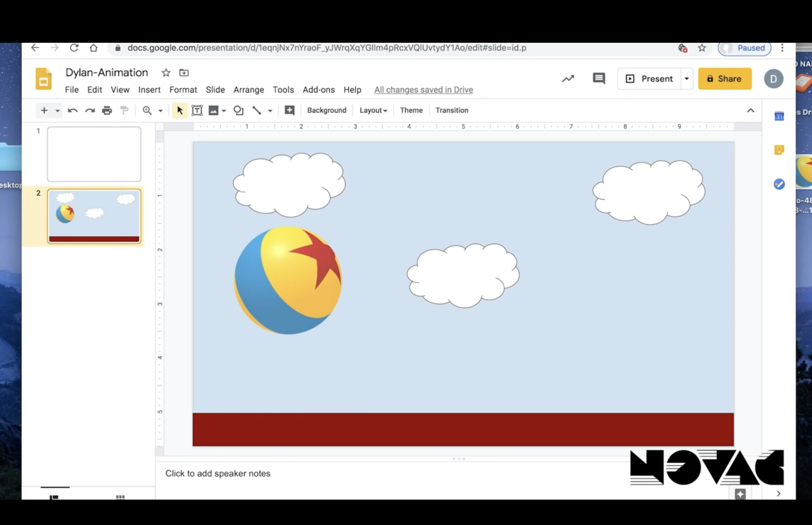Viewport: 812px width, 525px height.
Task: Open the Layout dropdown
Action: pyautogui.click(x=373, y=110)
